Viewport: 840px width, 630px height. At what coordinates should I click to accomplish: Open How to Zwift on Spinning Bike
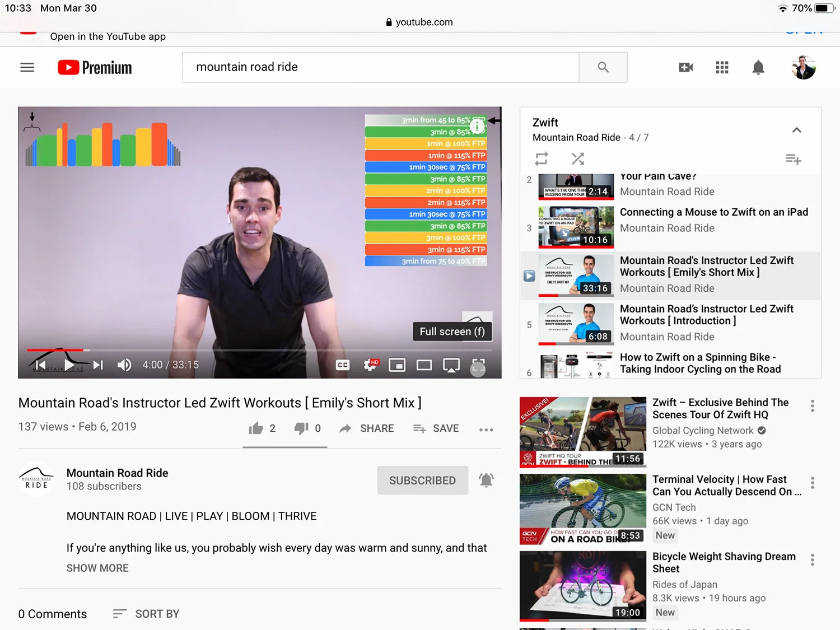[671, 363]
